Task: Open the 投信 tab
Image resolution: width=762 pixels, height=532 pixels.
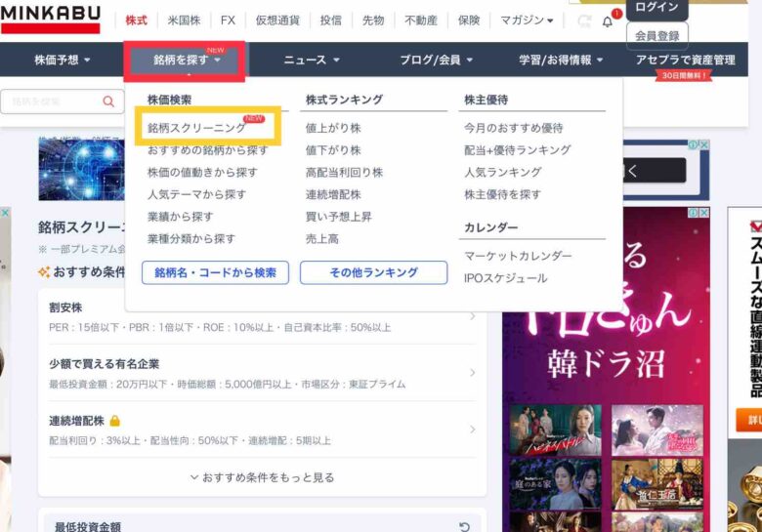Action: [x=330, y=20]
